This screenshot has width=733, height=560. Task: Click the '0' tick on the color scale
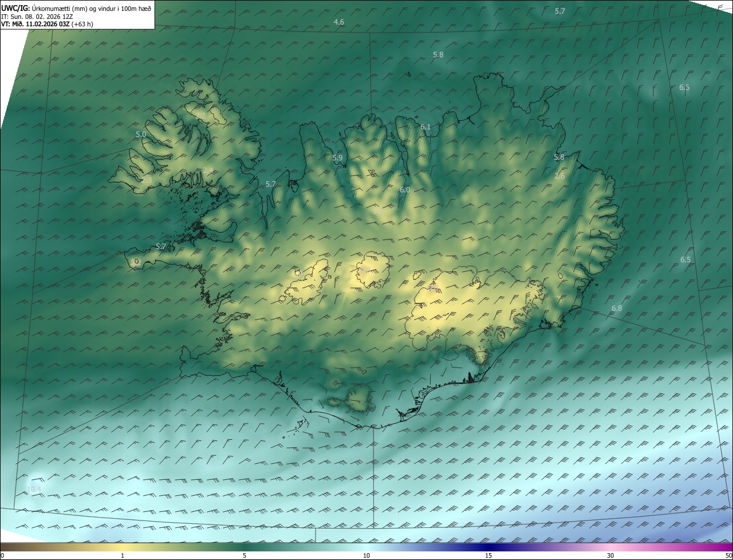coord(2,555)
